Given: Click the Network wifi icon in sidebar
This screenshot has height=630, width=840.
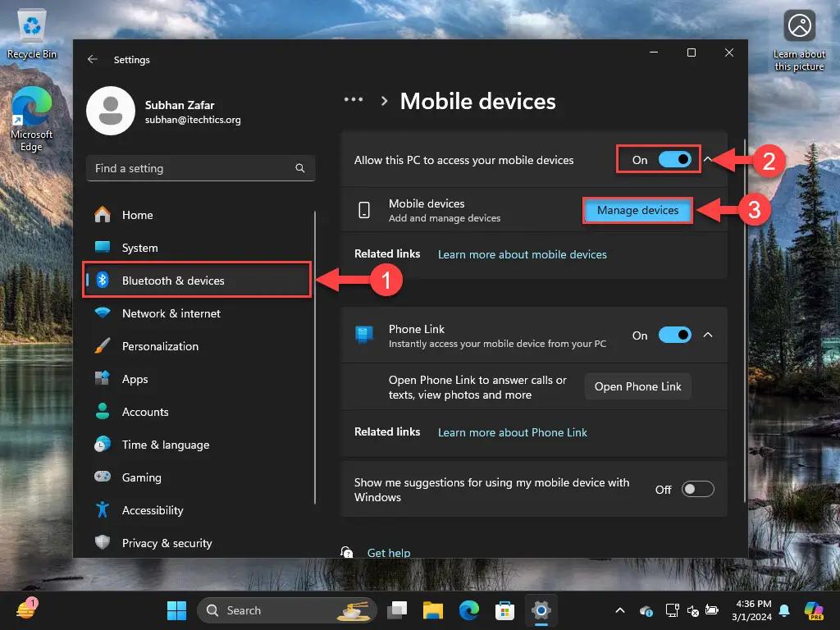Looking at the screenshot, I should [103, 313].
